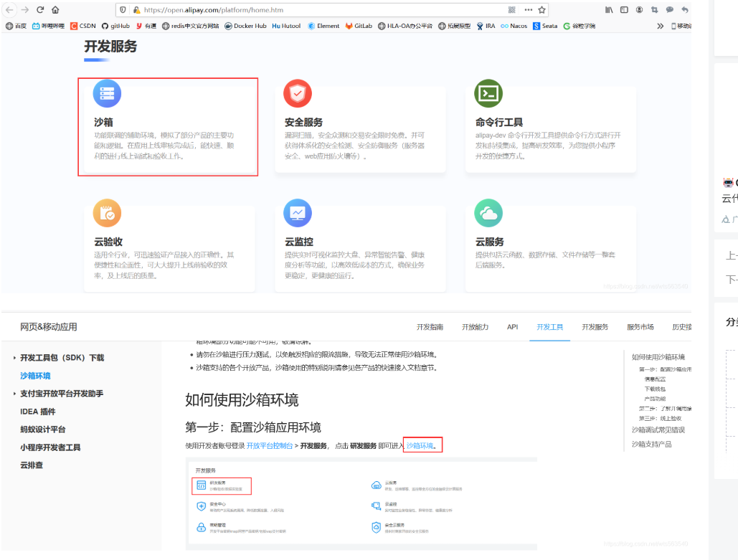The image size is (738, 560).
Task: Open the gitHub bookmark
Action: point(115,26)
